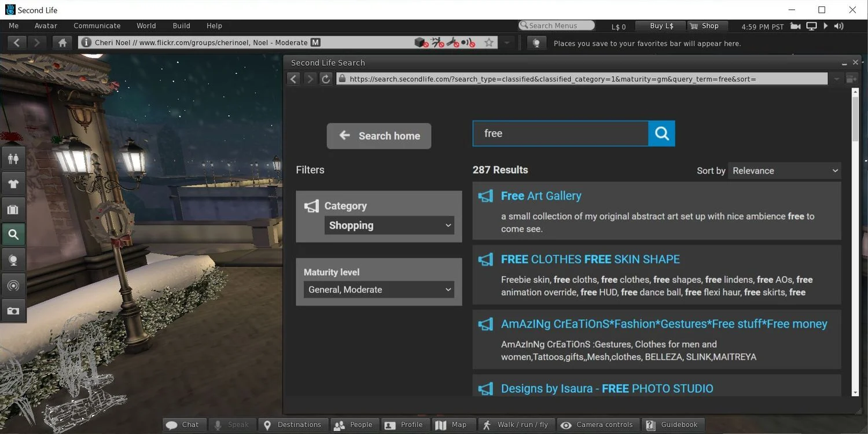
Task: Open the Sort by Relevance dropdown
Action: (x=785, y=171)
